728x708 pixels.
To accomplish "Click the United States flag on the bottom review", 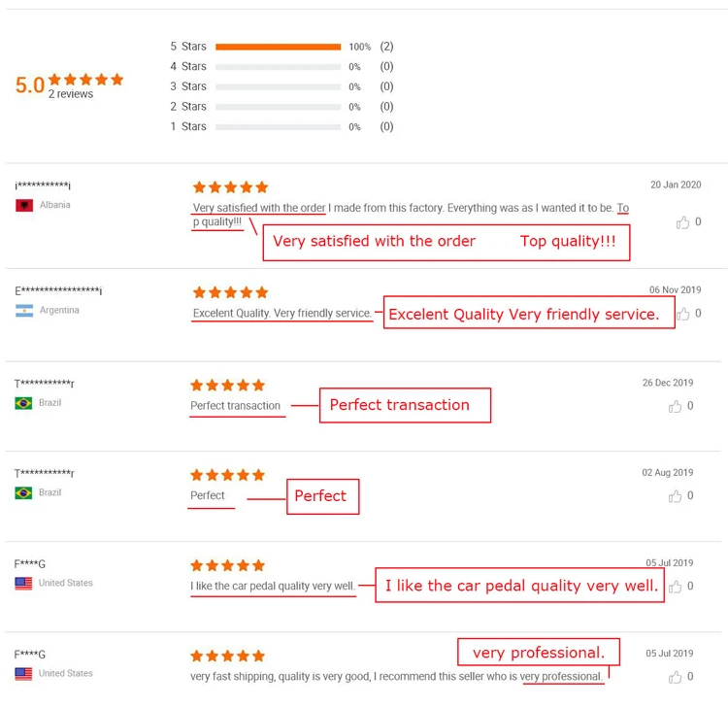I will pos(24,674).
